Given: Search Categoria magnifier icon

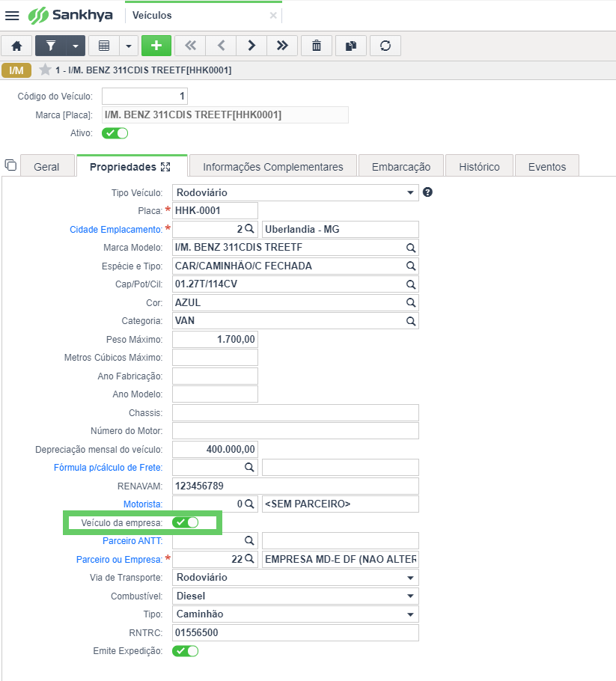Looking at the screenshot, I should [x=410, y=321].
